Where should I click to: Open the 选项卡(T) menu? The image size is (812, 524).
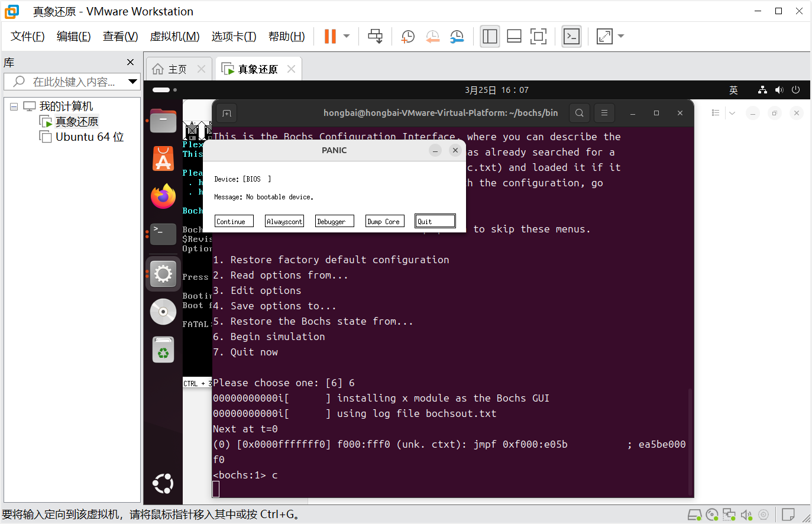pos(234,36)
